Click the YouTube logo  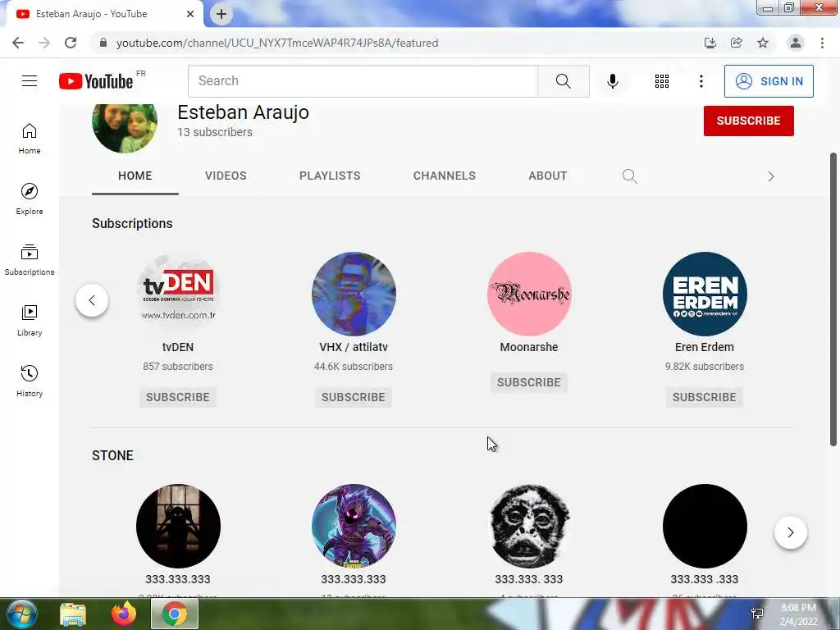pyautogui.click(x=96, y=81)
